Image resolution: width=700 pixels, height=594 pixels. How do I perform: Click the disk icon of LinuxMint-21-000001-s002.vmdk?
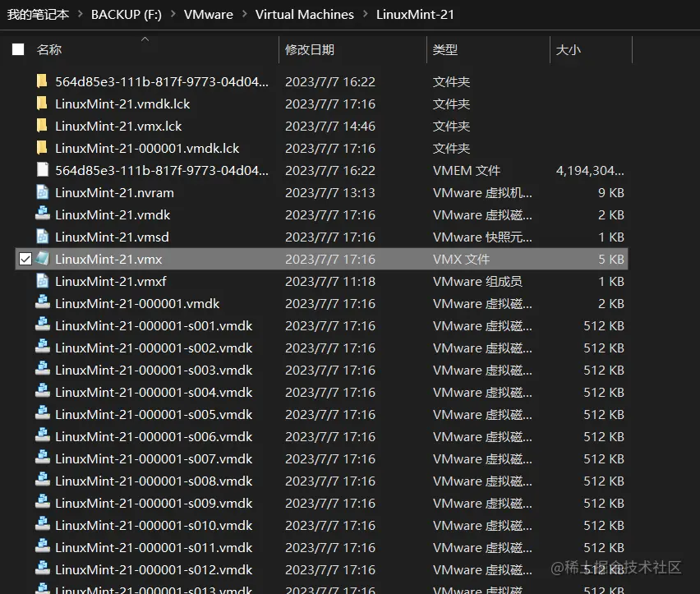coord(43,348)
